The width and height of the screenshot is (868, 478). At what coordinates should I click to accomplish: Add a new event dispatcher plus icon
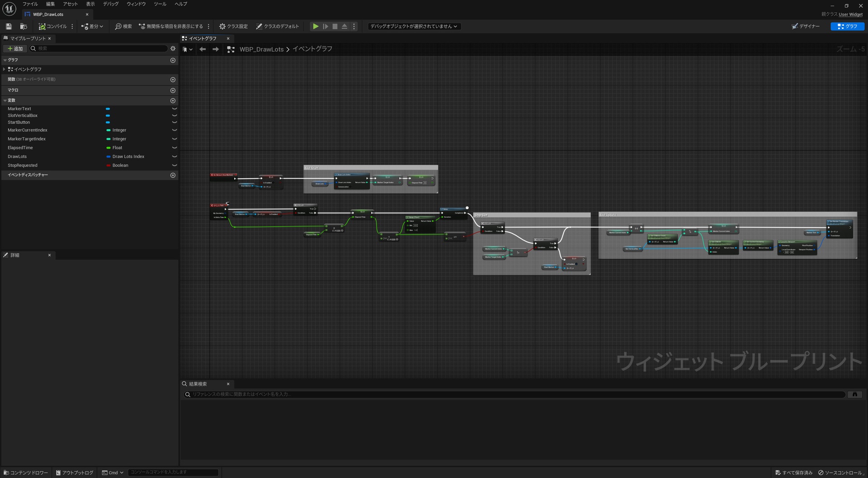tap(173, 175)
